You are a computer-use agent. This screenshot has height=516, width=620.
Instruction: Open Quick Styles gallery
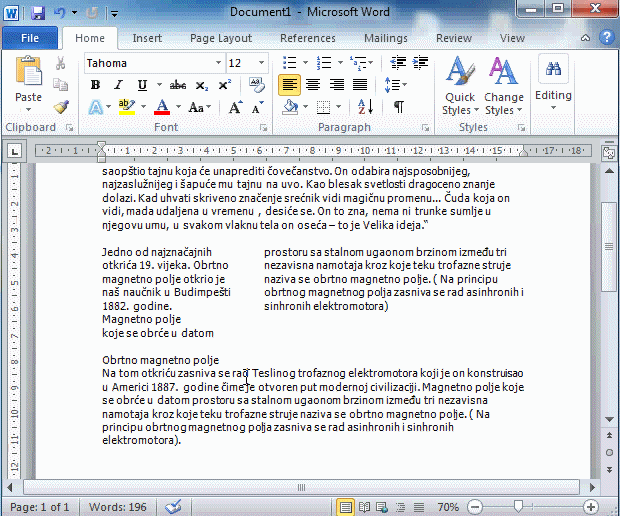[x=459, y=86]
